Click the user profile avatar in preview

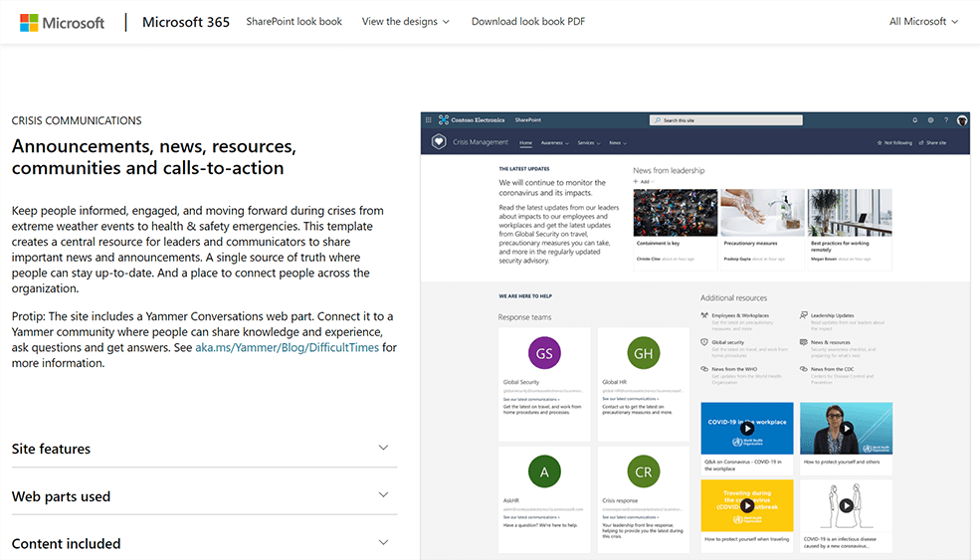(x=962, y=120)
